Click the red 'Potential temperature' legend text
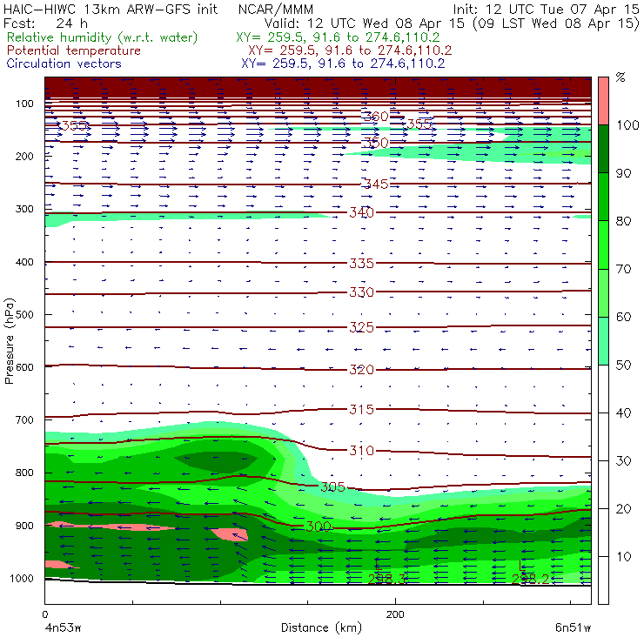 pyautogui.click(x=74, y=51)
